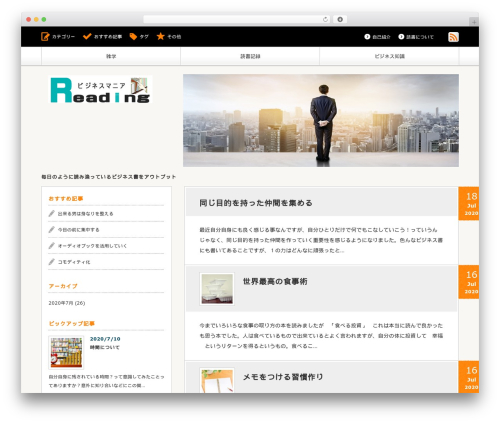Viewport: 500px width, 423px height.
Task: Open the タグ menu
Action: [x=144, y=37]
